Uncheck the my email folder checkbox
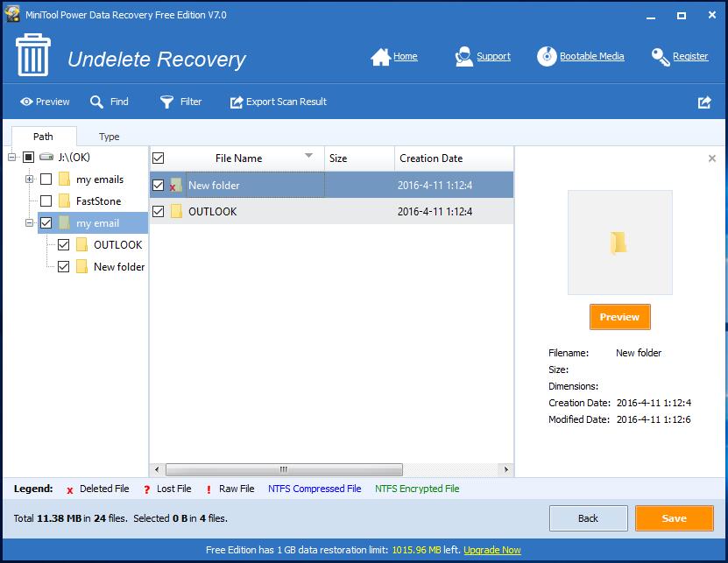728x563 pixels. (46, 222)
